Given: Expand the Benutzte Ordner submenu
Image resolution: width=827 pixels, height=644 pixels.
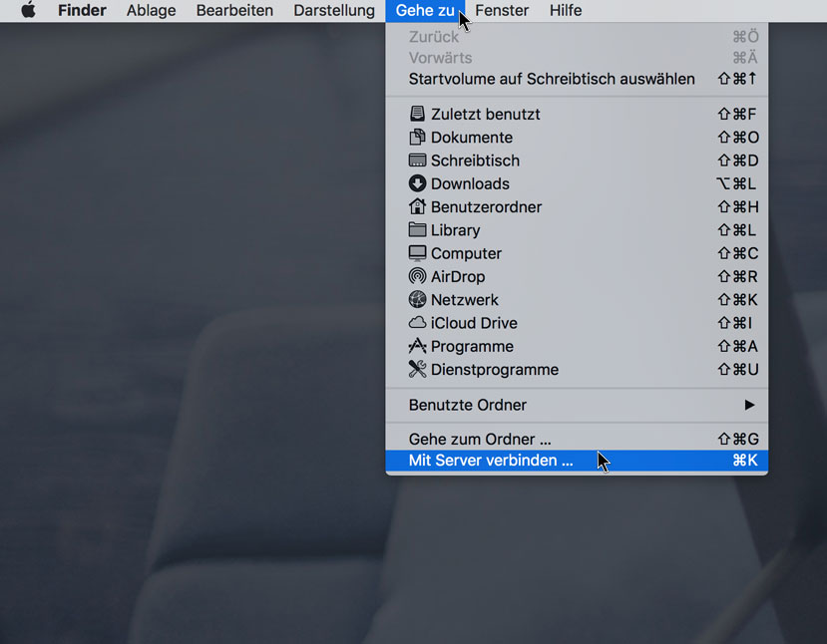Looking at the screenshot, I should coord(577,405).
